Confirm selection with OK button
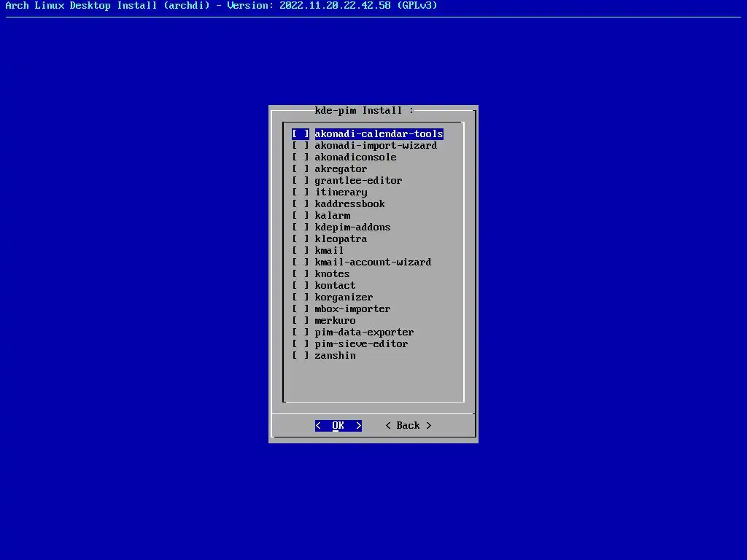The image size is (747, 560). 338,426
